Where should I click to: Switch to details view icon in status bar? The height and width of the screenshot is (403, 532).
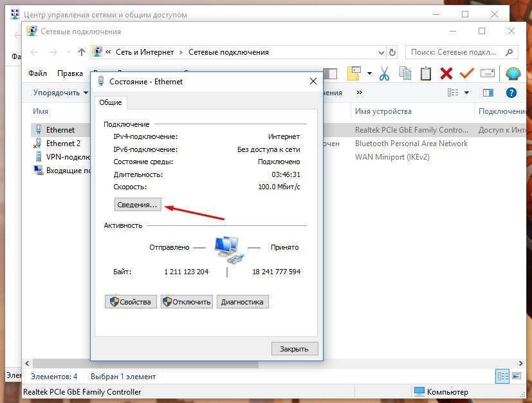coord(502,376)
